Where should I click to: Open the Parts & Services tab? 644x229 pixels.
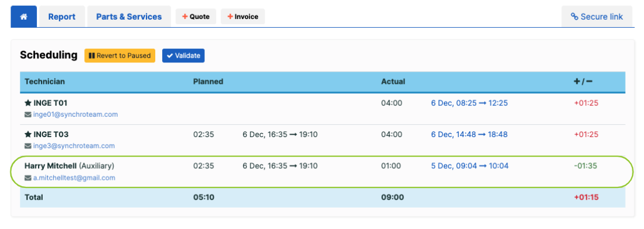click(x=129, y=16)
